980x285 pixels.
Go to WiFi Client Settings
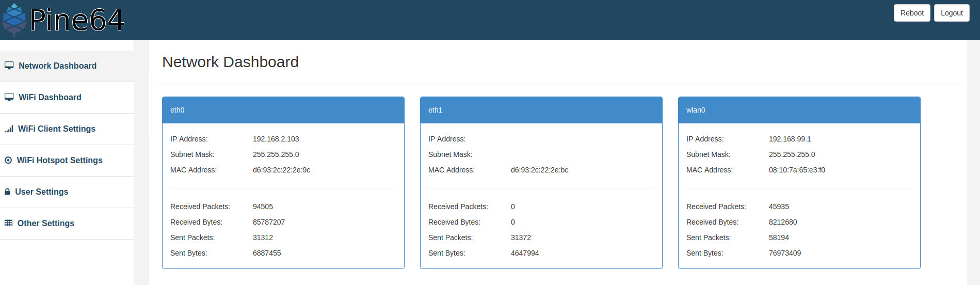coord(67,129)
